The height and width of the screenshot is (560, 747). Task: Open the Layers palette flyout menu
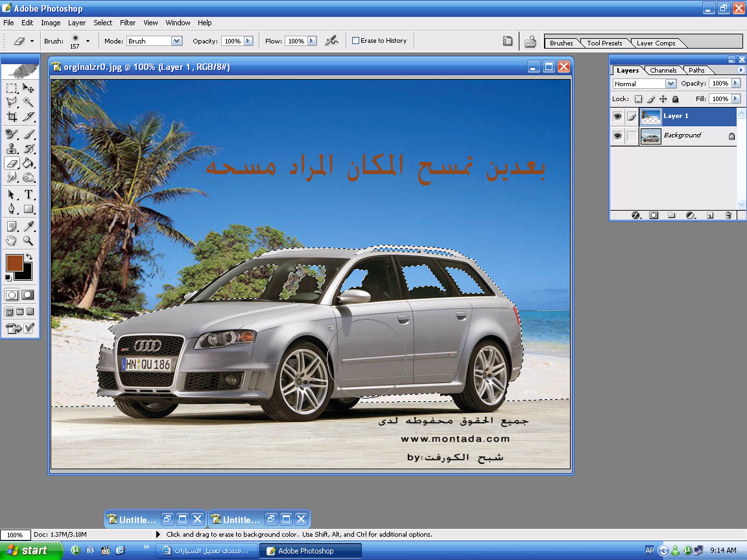pyautogui.click(x=741, y=70)
